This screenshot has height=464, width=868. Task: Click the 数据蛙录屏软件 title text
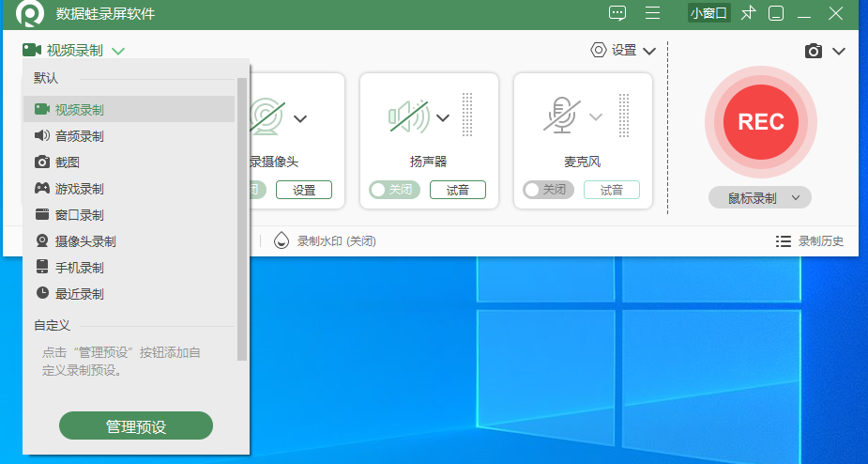coord(106,14)
